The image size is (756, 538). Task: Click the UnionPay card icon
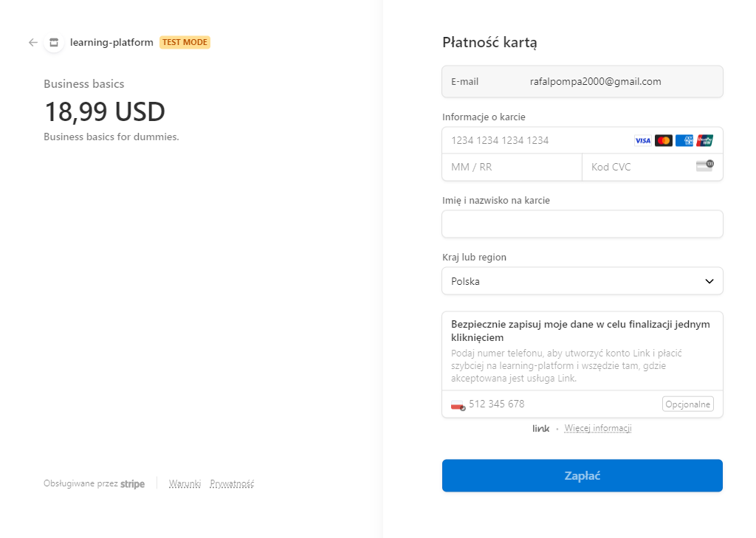pos(704,140)
